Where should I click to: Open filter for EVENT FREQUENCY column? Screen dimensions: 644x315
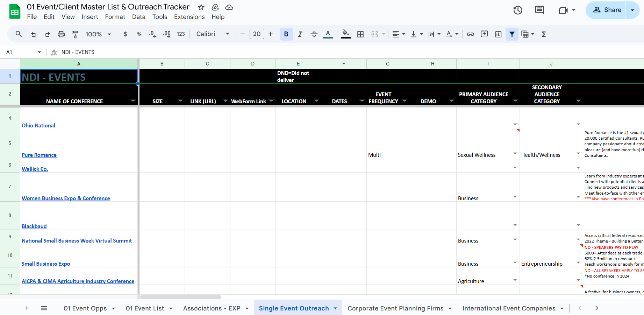tap(404, 101)
